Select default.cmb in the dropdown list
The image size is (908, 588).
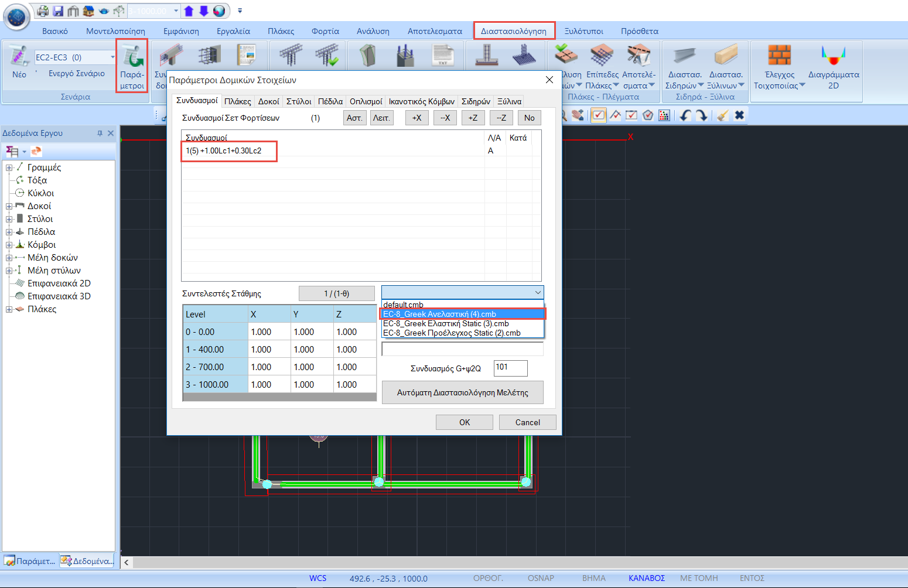click(x=463, y=305)
